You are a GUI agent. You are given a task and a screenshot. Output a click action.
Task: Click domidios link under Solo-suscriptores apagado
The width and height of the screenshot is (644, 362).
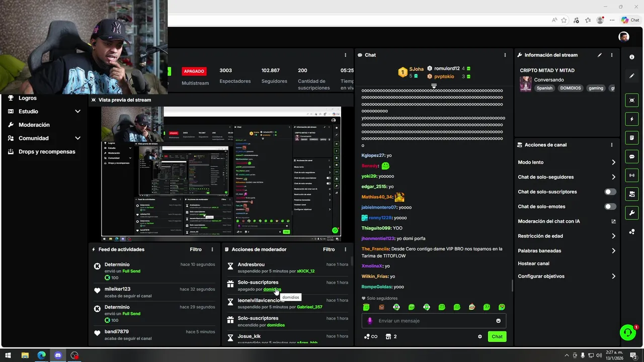point(272,289)
